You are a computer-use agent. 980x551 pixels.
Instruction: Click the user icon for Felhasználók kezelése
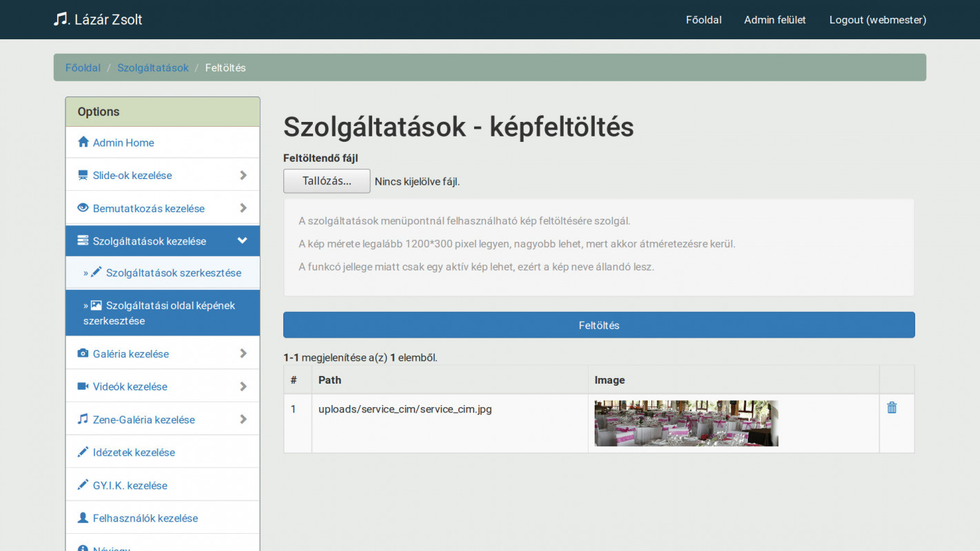(83, 518)
